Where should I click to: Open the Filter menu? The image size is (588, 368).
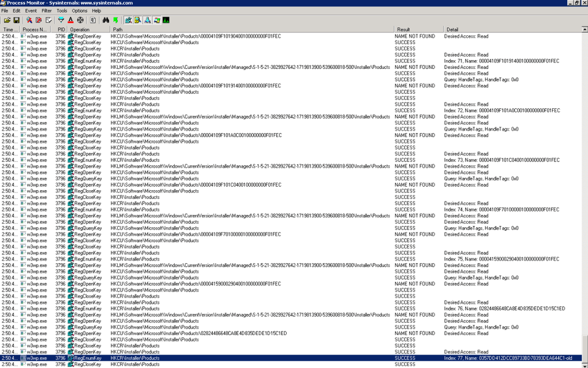pos(46,10)
